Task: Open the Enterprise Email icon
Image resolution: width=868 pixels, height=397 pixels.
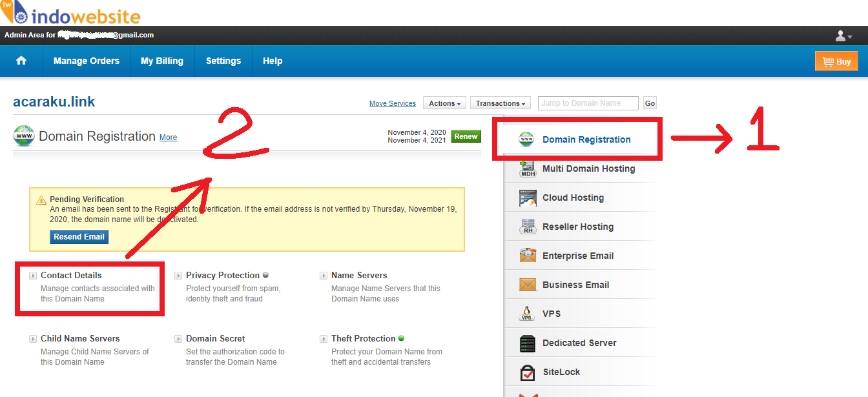Action: pos(528,256)
